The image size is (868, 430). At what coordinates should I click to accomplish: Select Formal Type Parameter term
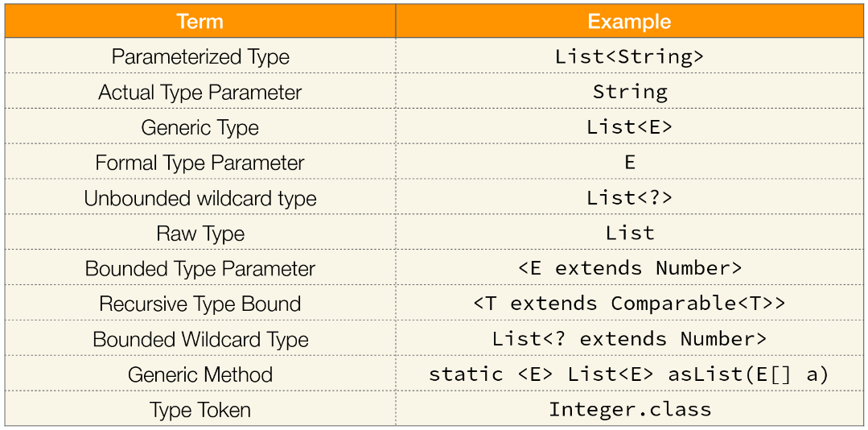pyautogui.click(x=200, y=163)
